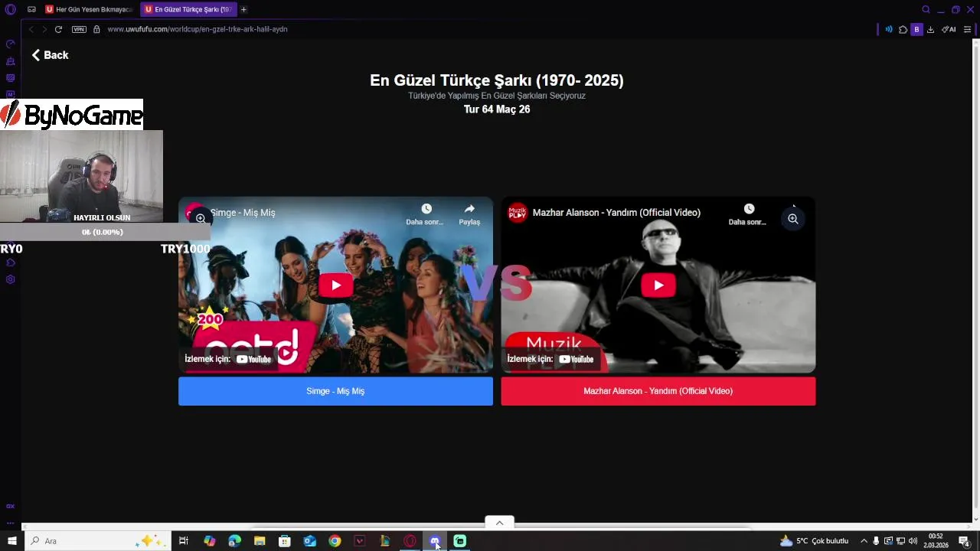
Task: Open sidebar icon above settings gear
Action: (x=11, y=262)
